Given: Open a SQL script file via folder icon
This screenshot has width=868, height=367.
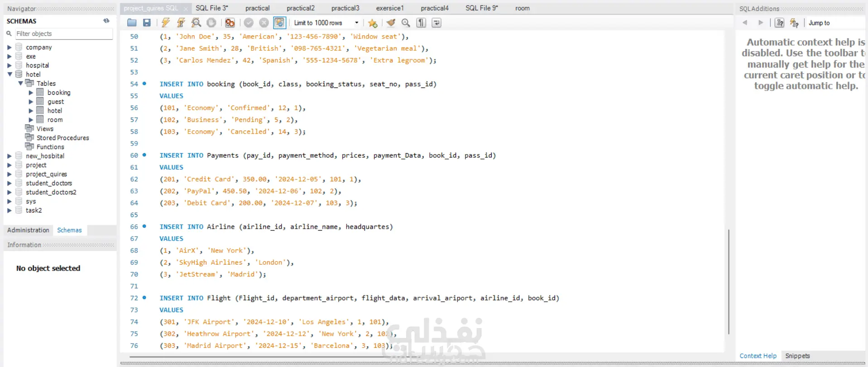Looking at the screenshot, I should point(132,23).
